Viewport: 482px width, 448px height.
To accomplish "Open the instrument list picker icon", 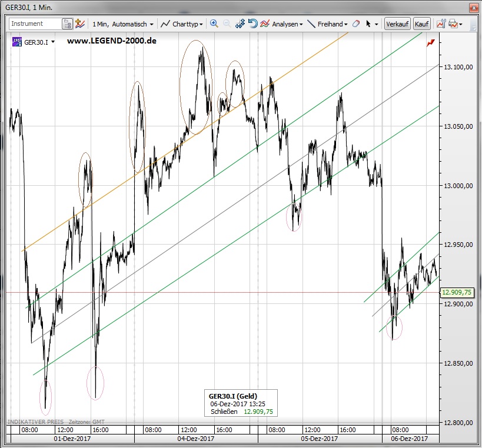I will 67,24.
